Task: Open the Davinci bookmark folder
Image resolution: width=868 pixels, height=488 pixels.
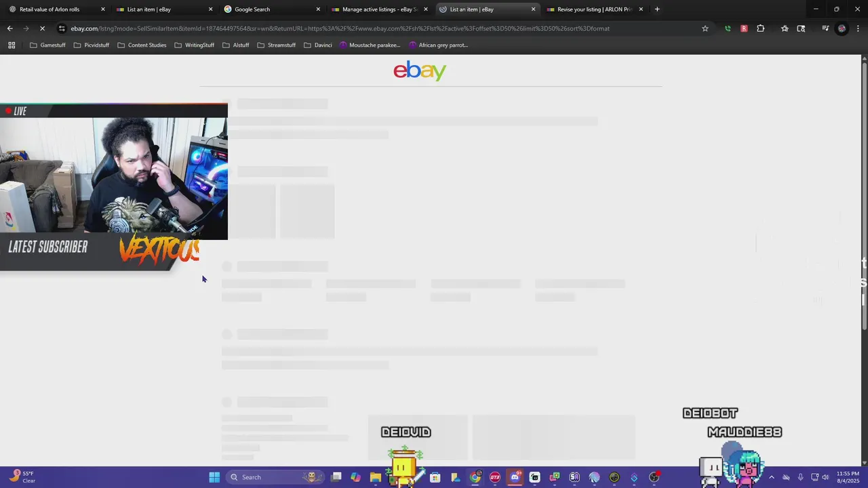Action: pos(318,45)
